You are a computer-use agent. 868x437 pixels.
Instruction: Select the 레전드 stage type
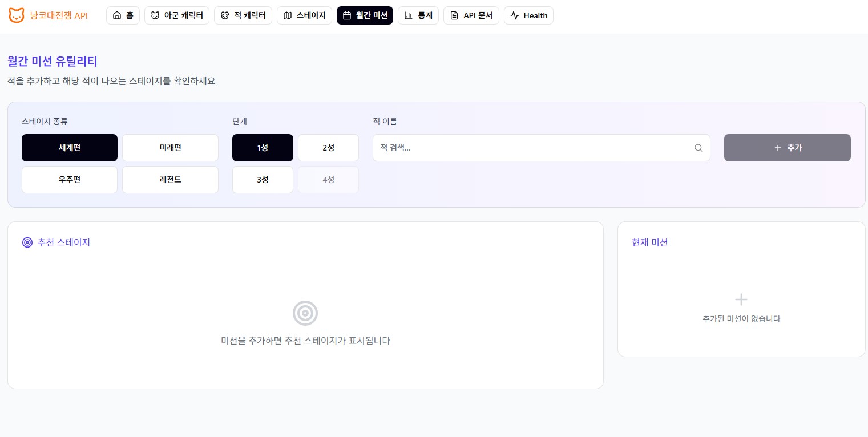click(x=170, y=180)
